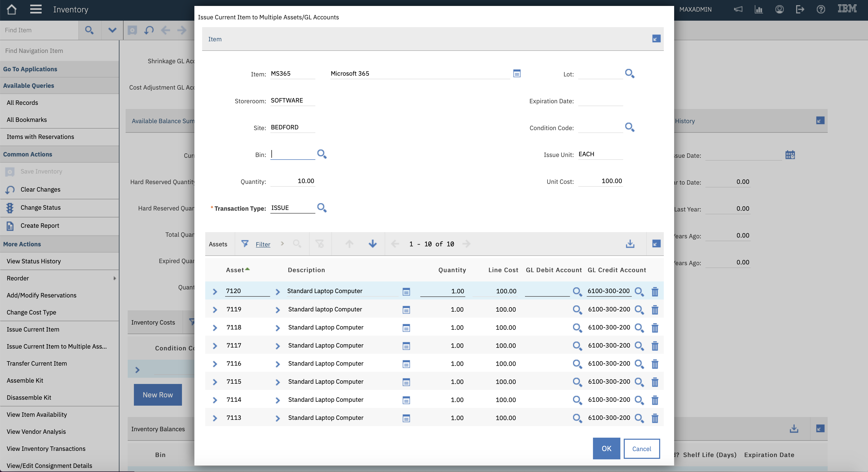The width and height of the screenshot is (868, 472).
Task: Choose Issue Current Item from More Actions
Action: (33, 329)
